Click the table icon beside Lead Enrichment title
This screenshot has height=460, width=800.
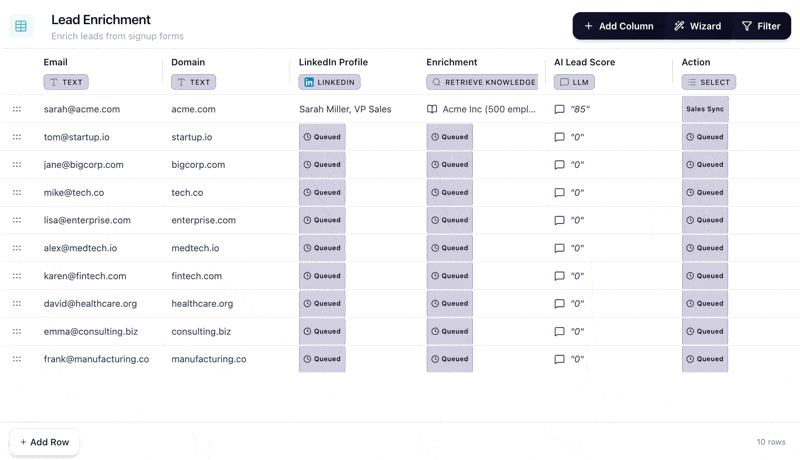(21, 26)
